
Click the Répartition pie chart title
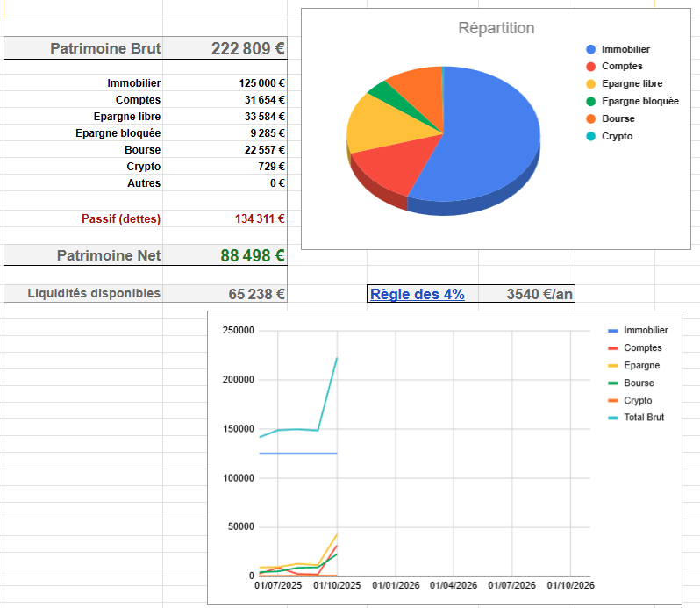click(x=496, y=28)
